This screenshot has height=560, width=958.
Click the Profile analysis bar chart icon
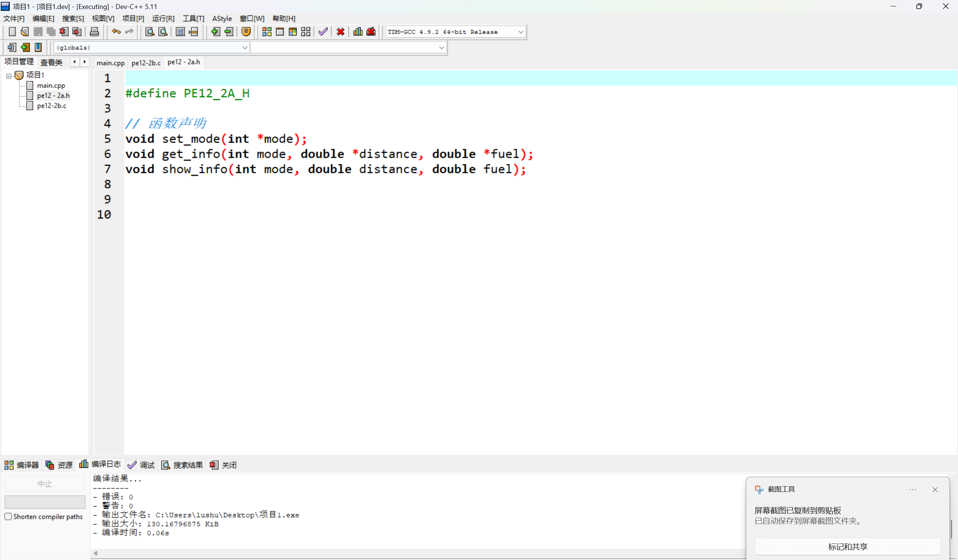coord(358,32)
